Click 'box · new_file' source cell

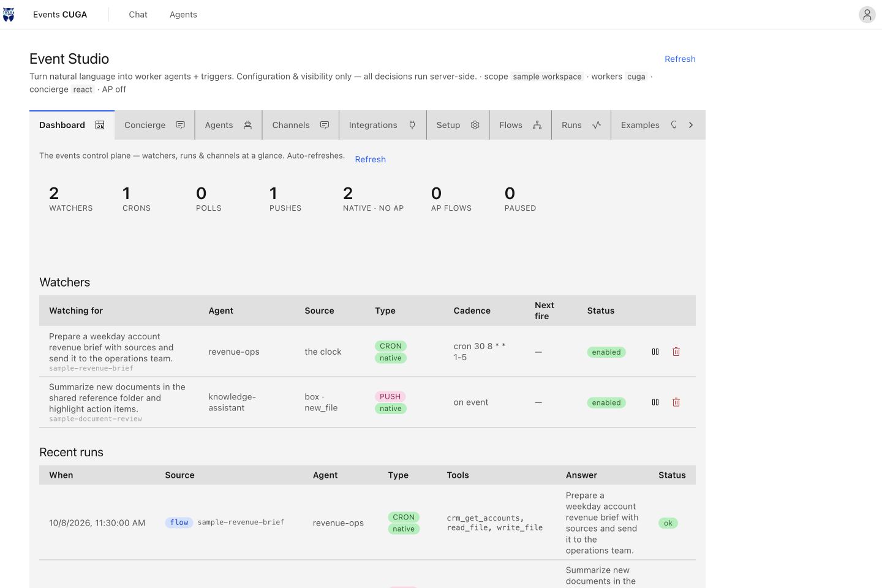321,402
